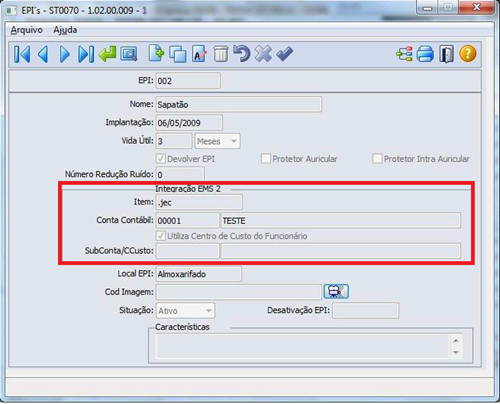Enable the Protetor Auricular checkbox
The width and height of the screenshot is (500, 404).
pyautogui.click(x=266, y=159)
